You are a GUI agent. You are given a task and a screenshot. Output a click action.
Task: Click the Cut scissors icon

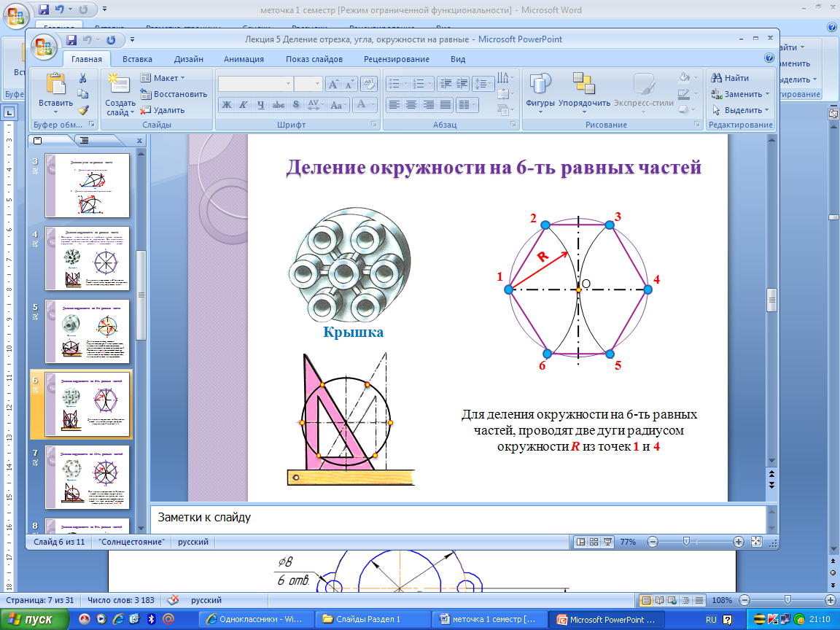pos(83,78)
